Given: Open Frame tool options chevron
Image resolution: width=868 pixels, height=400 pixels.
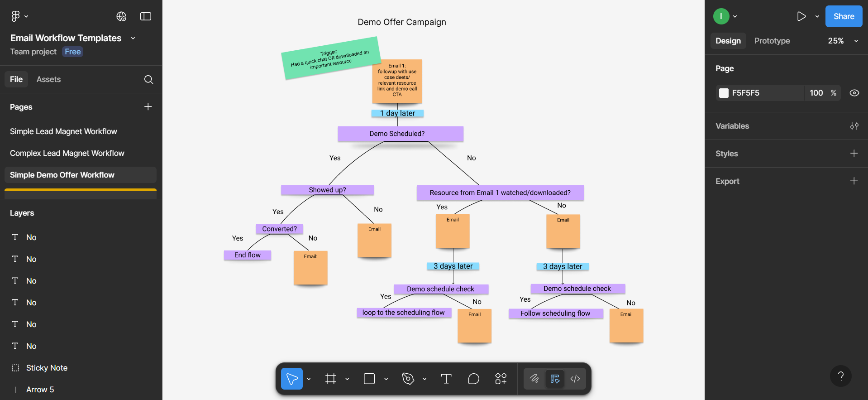Looking at the screenshot, I should pos(347,379).
